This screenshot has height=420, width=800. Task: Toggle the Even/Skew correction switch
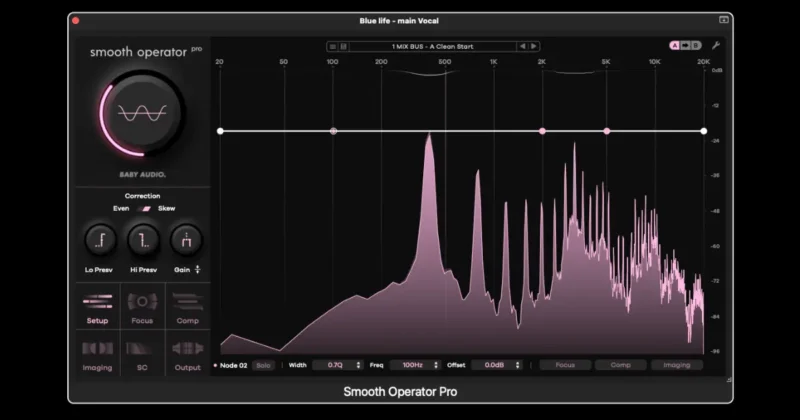coord(146,208)
